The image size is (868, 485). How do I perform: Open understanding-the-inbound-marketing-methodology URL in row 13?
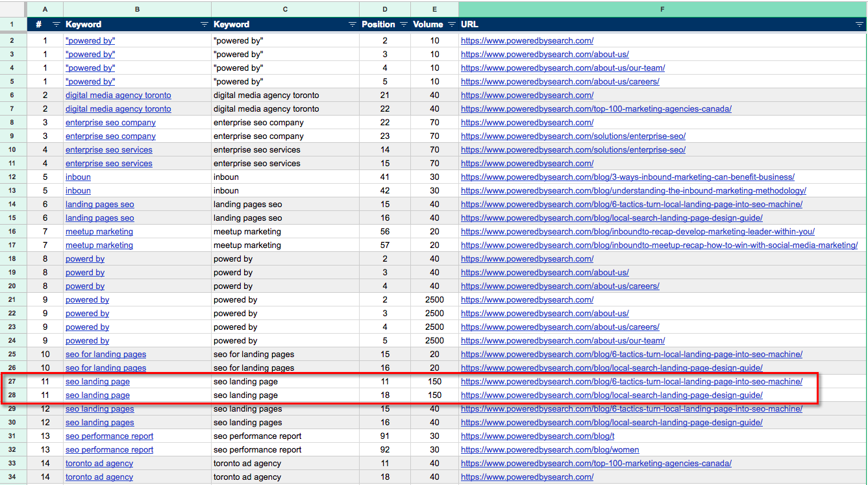(634, 191)
